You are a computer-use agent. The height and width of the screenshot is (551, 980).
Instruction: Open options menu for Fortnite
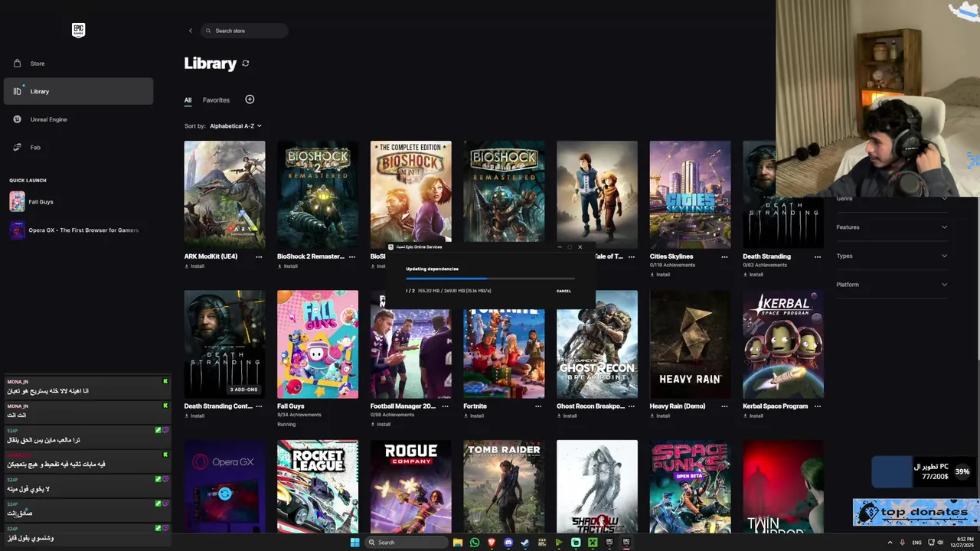click(x=538, y=406)
